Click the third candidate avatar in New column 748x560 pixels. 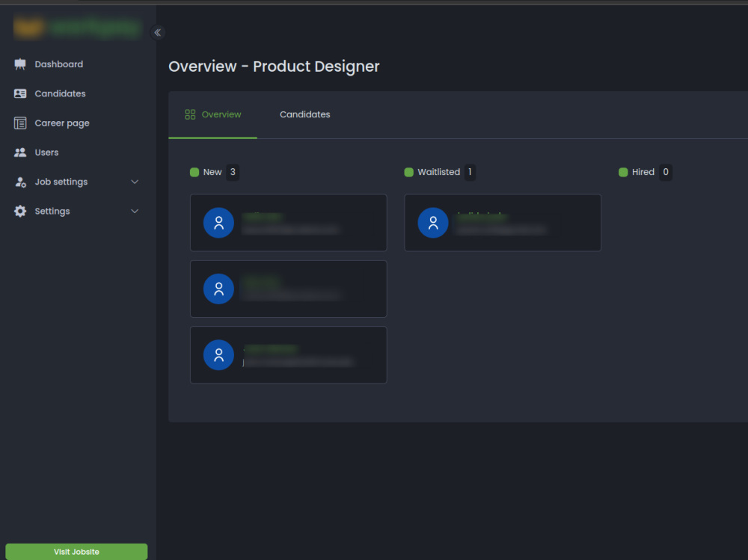pyautogui.click(x=218, y=355)
